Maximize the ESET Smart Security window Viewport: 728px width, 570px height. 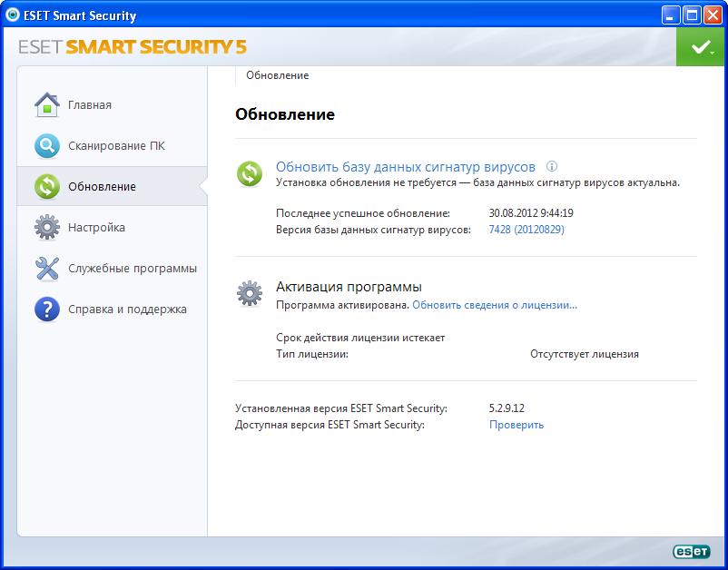(692, 15)
